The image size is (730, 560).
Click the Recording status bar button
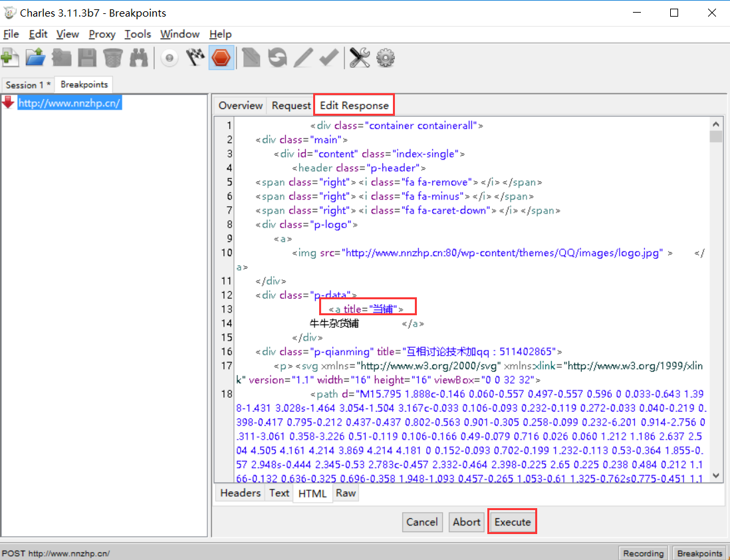pos(643,553)
